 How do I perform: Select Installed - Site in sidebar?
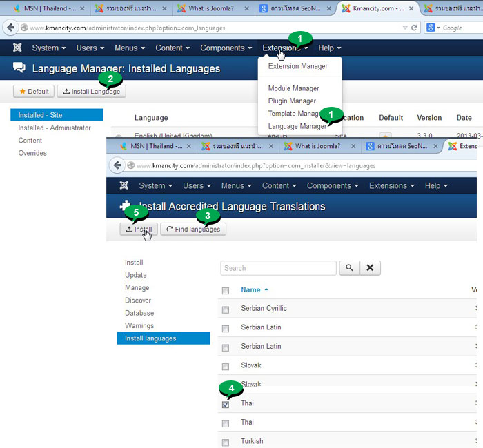pos(57,115)
